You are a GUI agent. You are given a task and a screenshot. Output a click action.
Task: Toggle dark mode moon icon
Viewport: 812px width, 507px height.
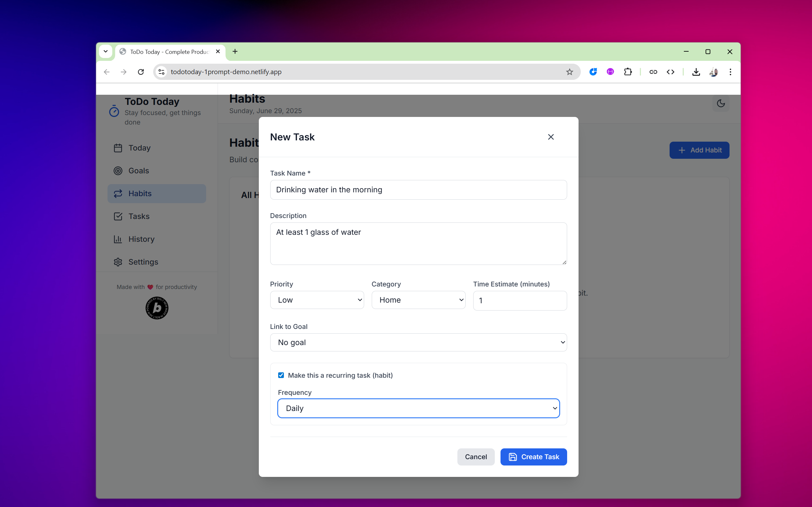coord(720,103)
